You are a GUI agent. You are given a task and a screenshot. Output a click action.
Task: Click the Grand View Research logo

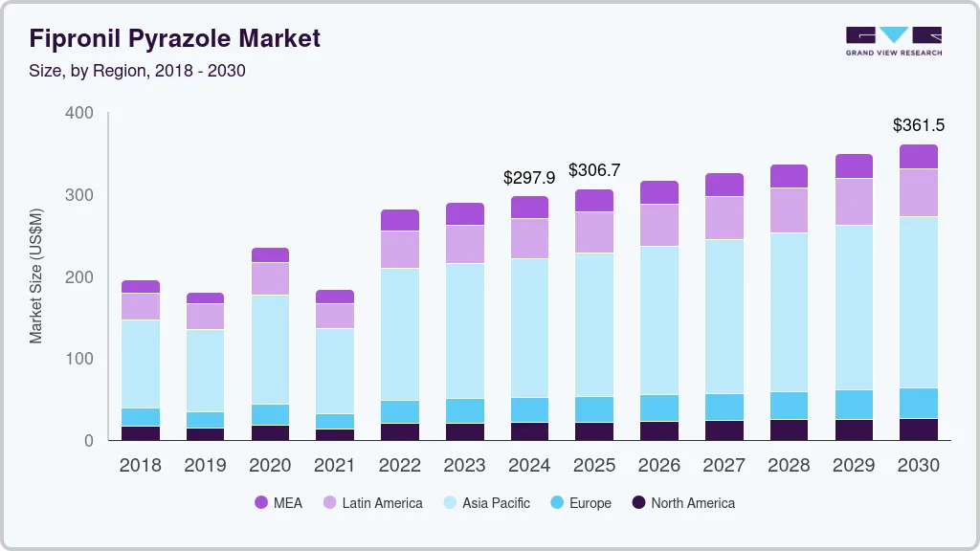[894, 38]
